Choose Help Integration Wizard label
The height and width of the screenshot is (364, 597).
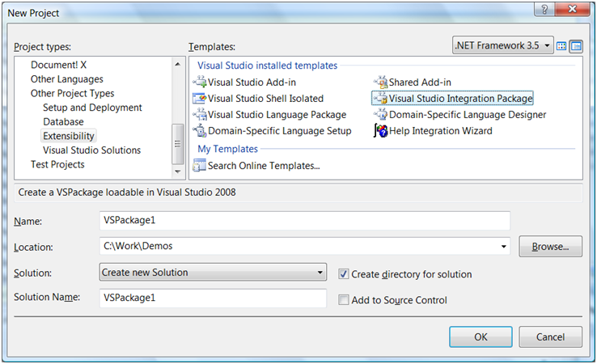(441, 130)
